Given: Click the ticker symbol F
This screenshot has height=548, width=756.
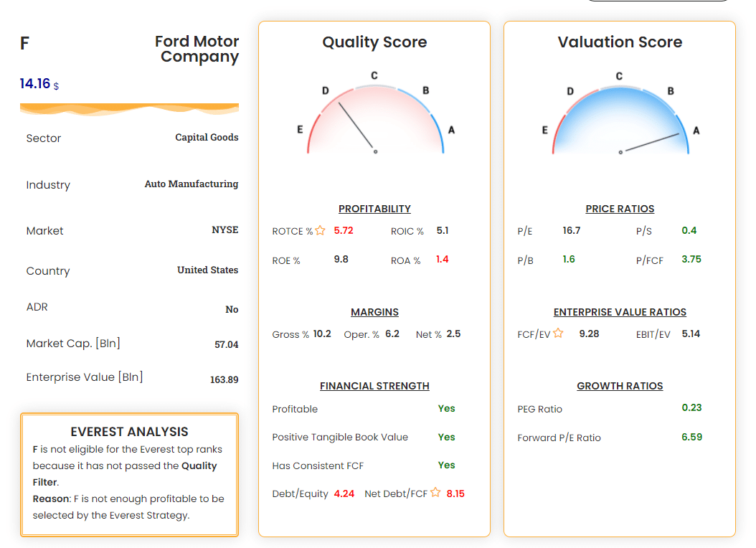Looking at the screenshot, I should click(24, 43).
